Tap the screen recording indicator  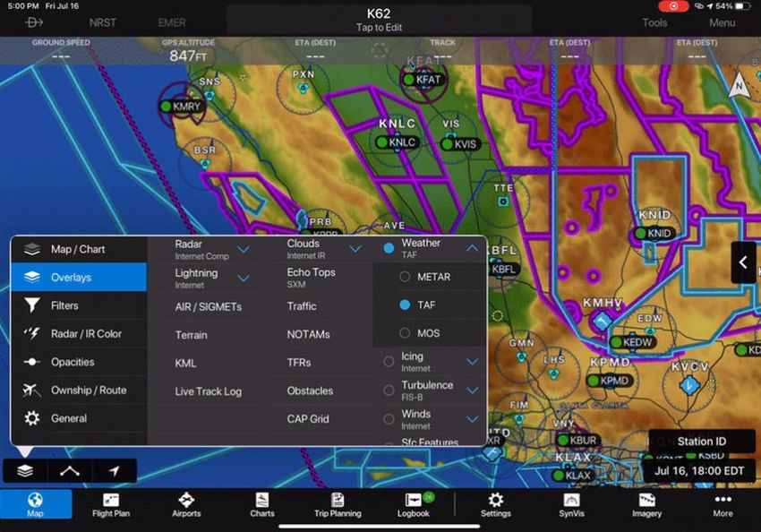[673, 6]
